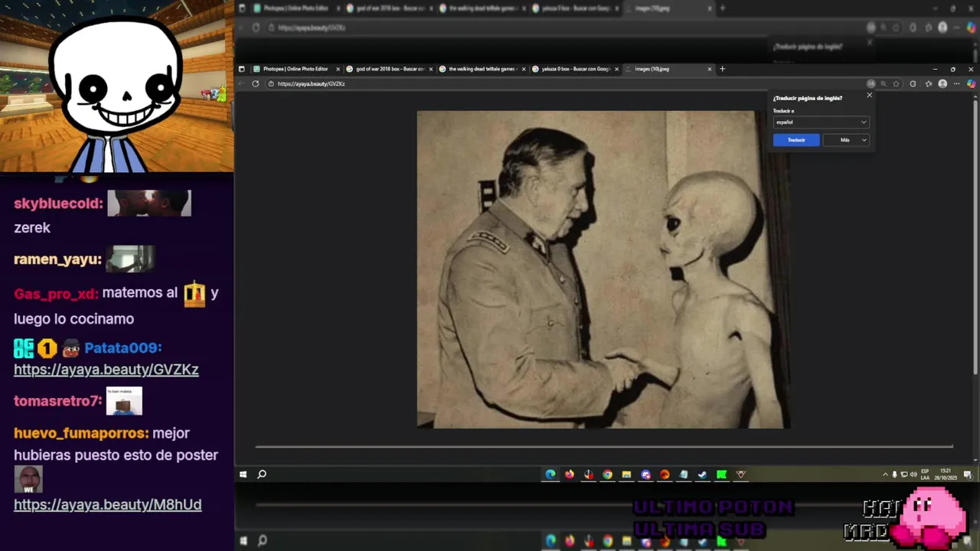The width and height of the screenshot is (980, 551).
Task: Open the favorites list icon
Action: pyautogui.click(x=929, y=83)
